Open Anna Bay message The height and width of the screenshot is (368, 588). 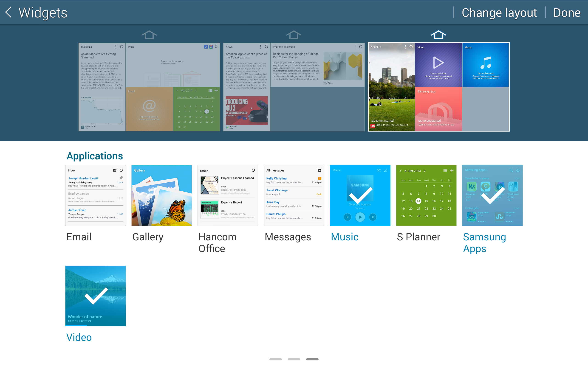(294, 204)
